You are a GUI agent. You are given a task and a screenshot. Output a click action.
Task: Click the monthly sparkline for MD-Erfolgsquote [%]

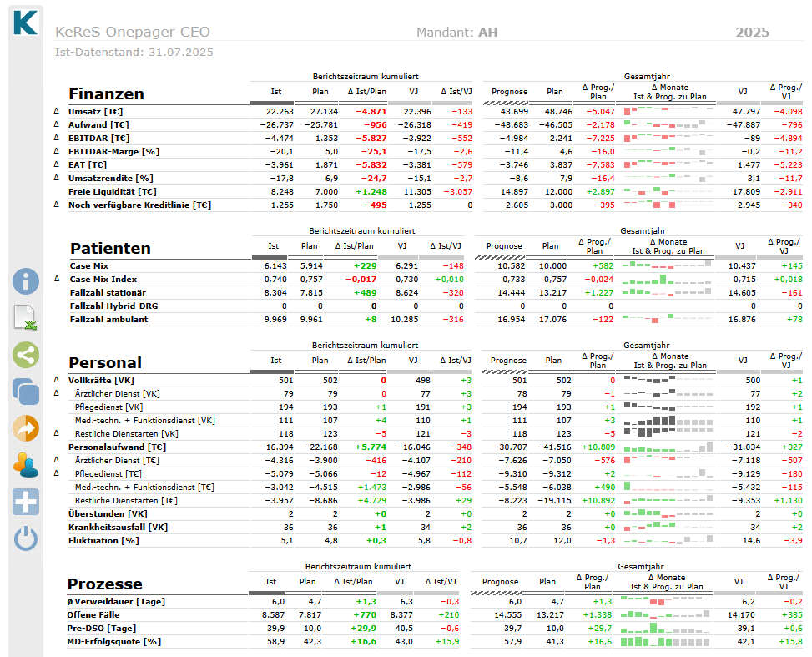(x=664, y=641)
